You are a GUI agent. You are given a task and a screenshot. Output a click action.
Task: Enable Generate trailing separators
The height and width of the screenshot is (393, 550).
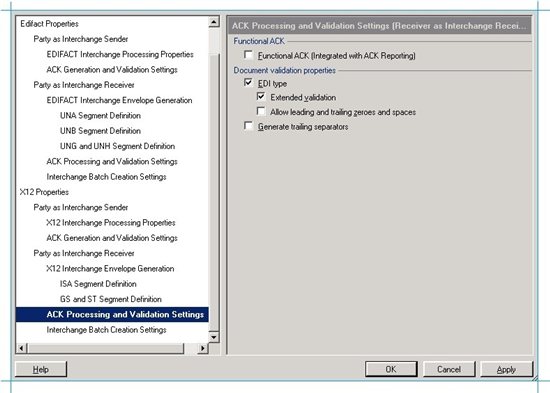[249, 126]
